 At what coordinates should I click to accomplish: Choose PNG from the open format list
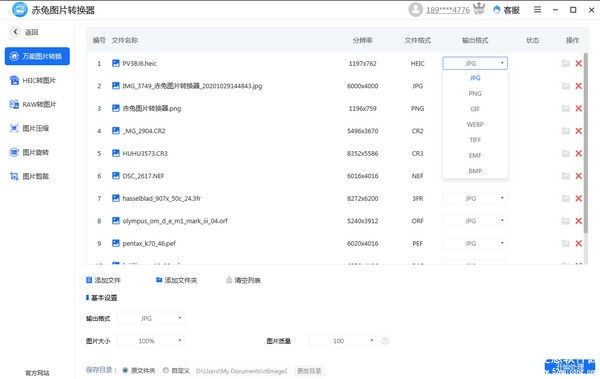pos(475,93)
